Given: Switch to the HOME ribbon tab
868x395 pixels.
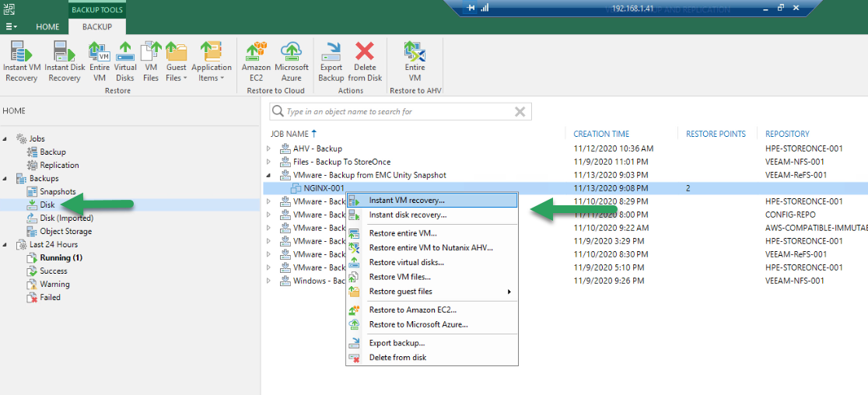Looking at the screenshot, I should coord(47,26).
